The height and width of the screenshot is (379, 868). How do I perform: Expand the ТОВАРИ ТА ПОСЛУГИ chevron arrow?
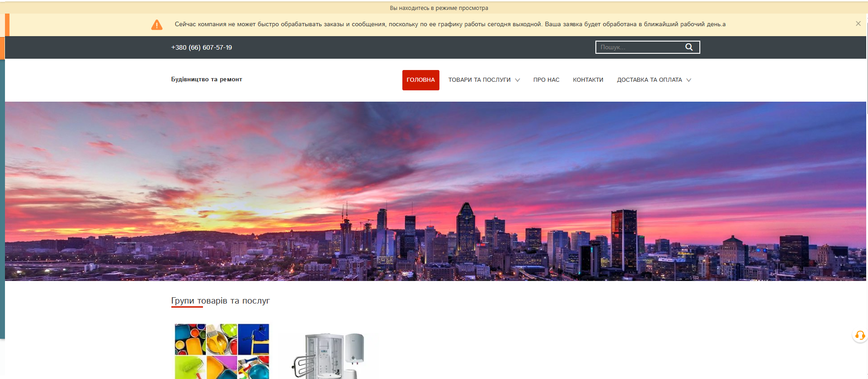coord(518,80)
